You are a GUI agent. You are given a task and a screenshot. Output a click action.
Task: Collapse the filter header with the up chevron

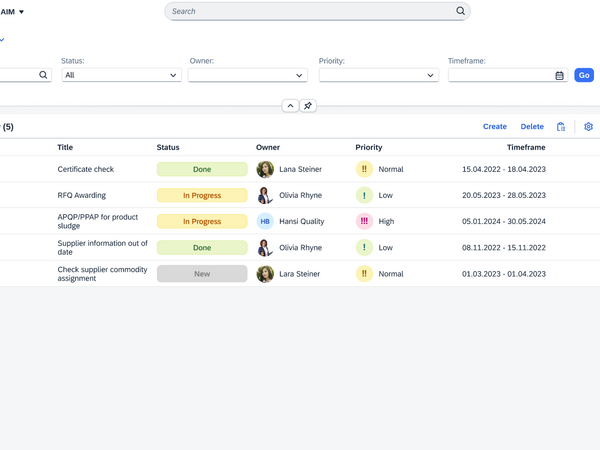coord(290,106)
